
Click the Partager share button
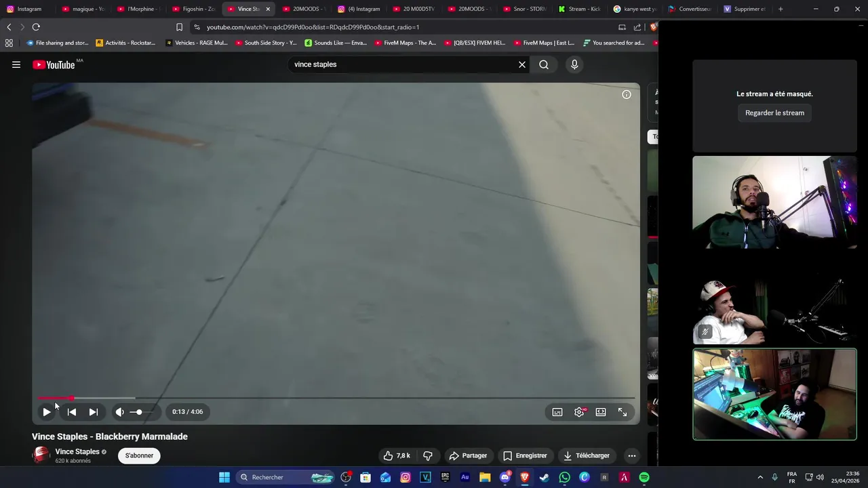468,455
